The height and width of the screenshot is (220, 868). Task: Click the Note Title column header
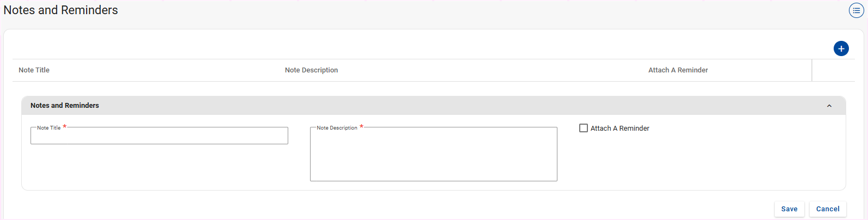34,70
